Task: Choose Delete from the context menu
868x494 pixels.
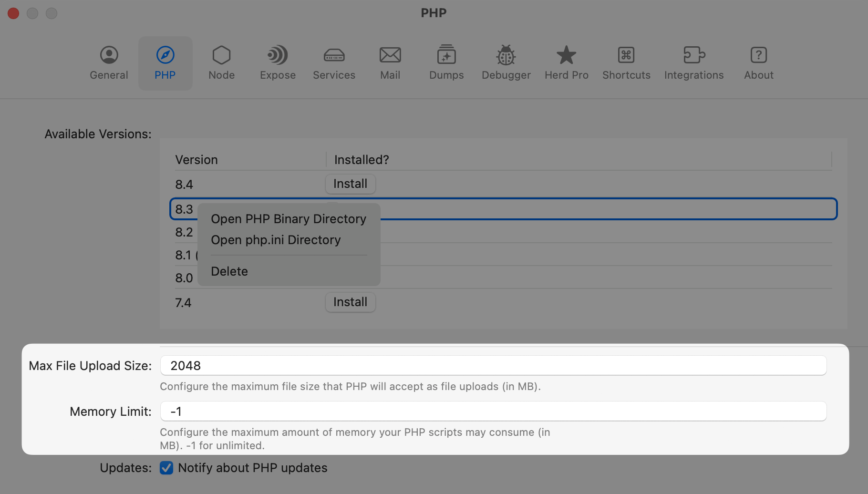Action: coord(229,271)
